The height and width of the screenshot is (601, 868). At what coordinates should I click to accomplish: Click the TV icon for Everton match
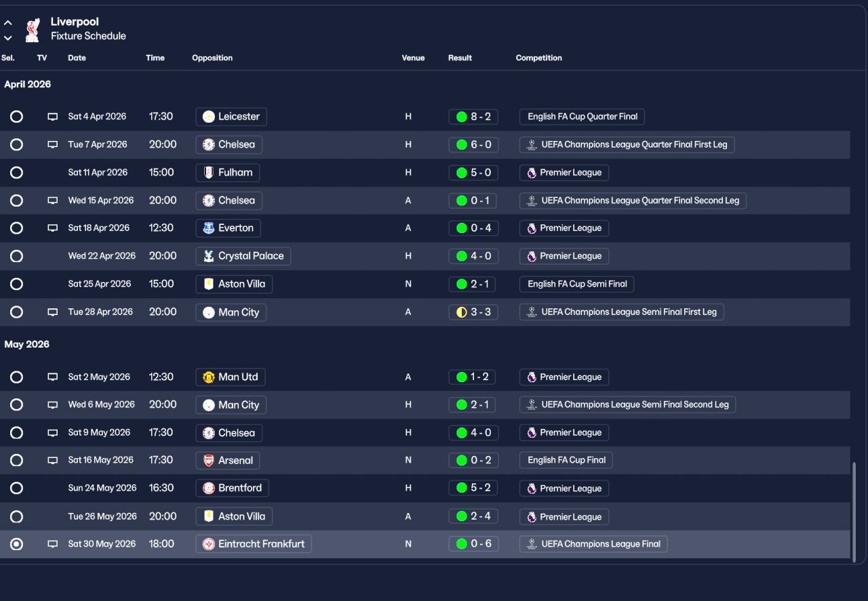point(52,228)
